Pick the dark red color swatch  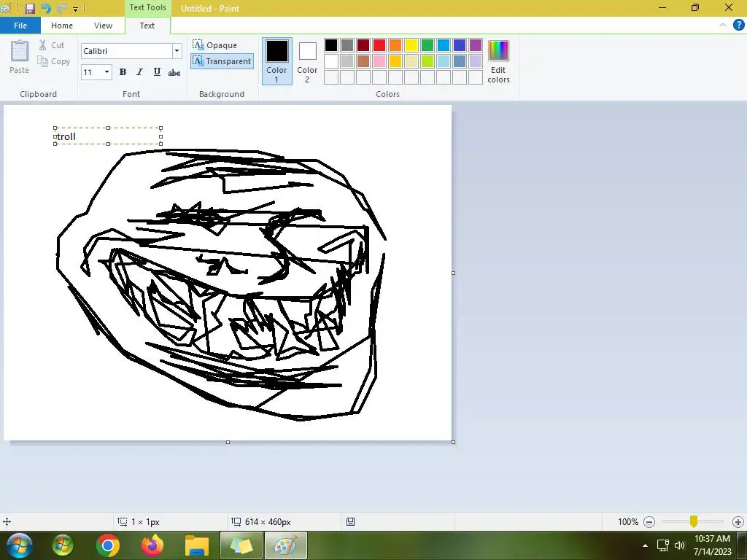(363, 45)
